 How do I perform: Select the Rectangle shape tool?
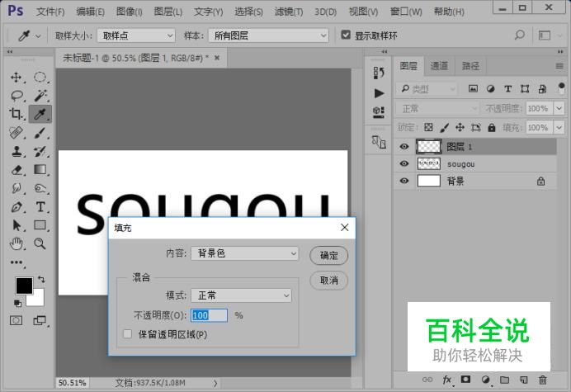(x=40, y=225)
